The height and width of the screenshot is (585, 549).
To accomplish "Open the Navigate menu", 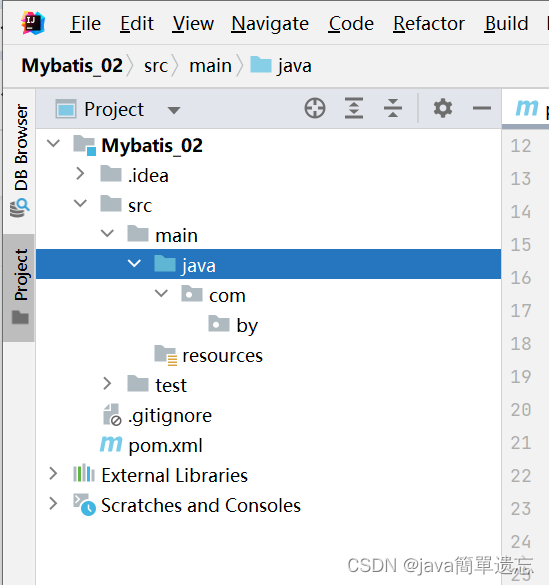I will 270,24.
